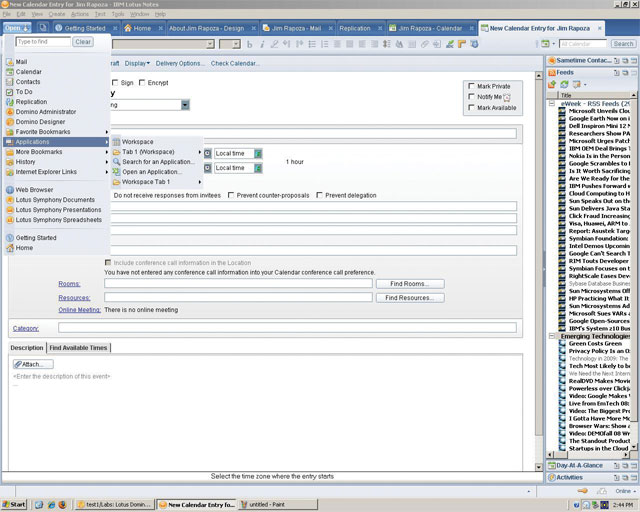
Task: Check Prevent counter-proposals checkbox
Action: [231, 195]
